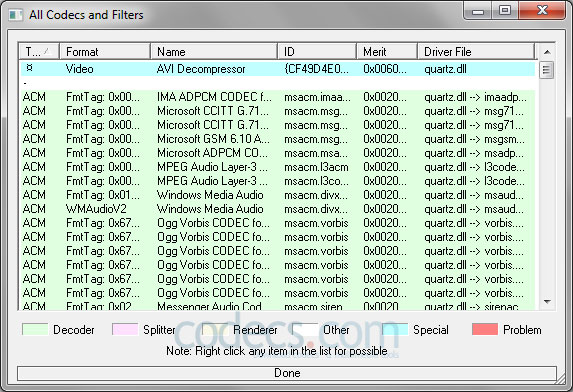
Task: Click the Renderer color swatch
Action: (215, 330)
